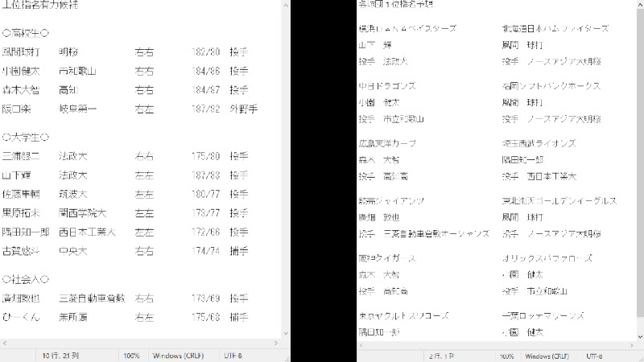Place cursor on the 北海道日本ハムファイターズ team line
Viewport: 644px width, 362px height.
pos(555,29)
